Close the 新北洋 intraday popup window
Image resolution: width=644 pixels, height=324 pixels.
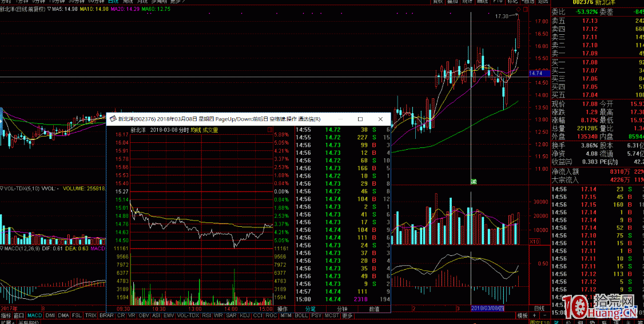[x=380, y=119]
